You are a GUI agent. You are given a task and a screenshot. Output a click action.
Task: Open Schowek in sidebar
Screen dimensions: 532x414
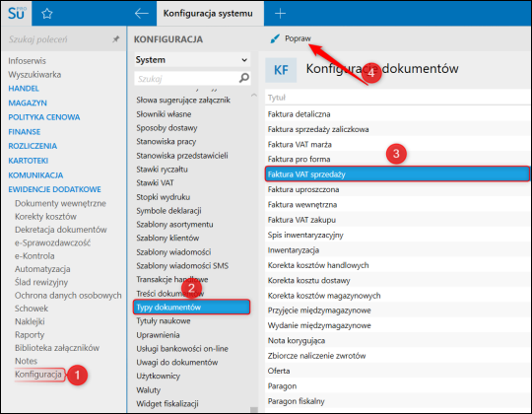(32, 309)
